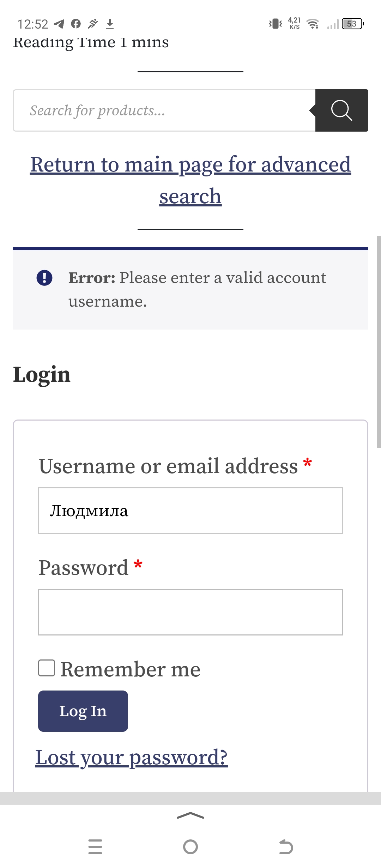Focus the Search for products field
Image resolution: width=381 pixels, height=868 pixels.
point(164,110)
